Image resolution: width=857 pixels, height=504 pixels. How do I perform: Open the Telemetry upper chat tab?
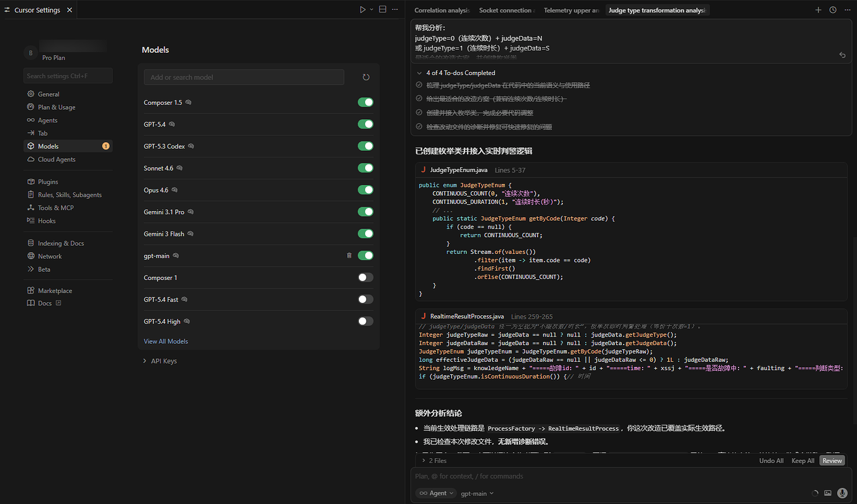click(571, 10)
